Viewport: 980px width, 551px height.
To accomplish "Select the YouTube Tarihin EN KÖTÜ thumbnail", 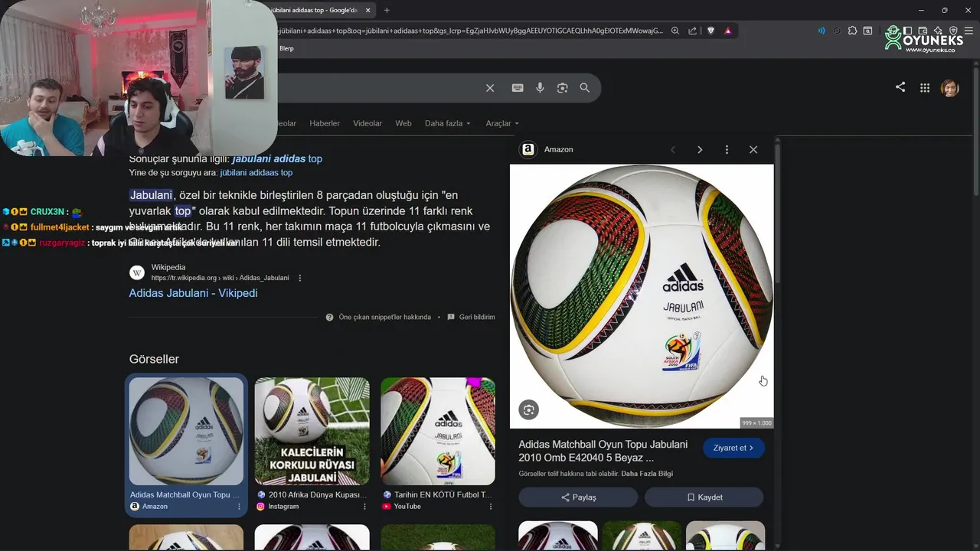I will pyautogui.click(x=438, y=431).
